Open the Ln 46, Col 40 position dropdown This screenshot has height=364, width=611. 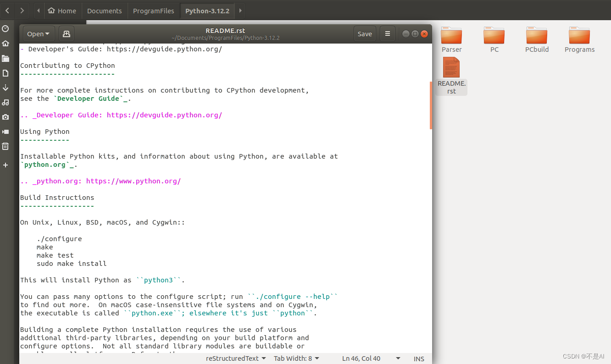371,358
